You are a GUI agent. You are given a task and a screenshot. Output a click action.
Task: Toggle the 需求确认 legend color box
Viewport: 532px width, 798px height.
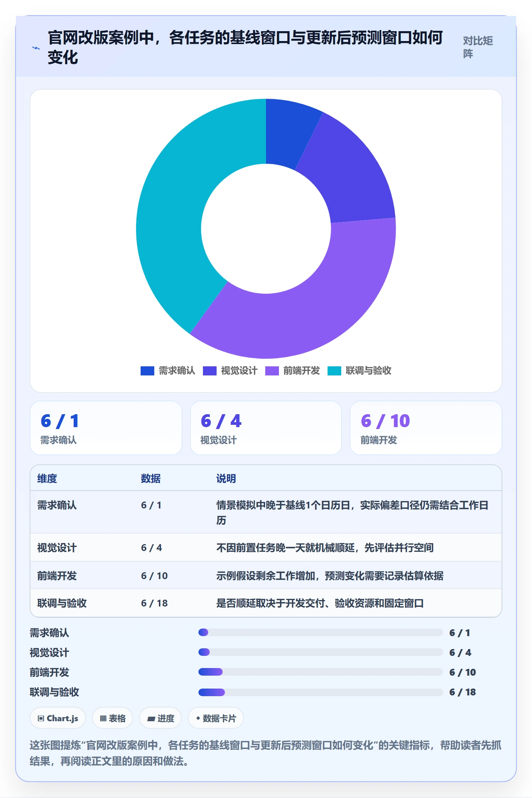point(147,370)
